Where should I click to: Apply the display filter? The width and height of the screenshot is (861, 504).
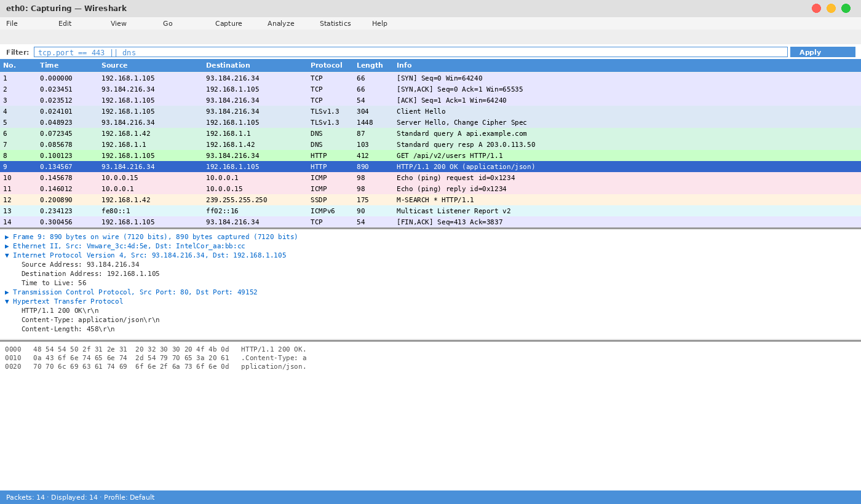(x=822, y=52)
